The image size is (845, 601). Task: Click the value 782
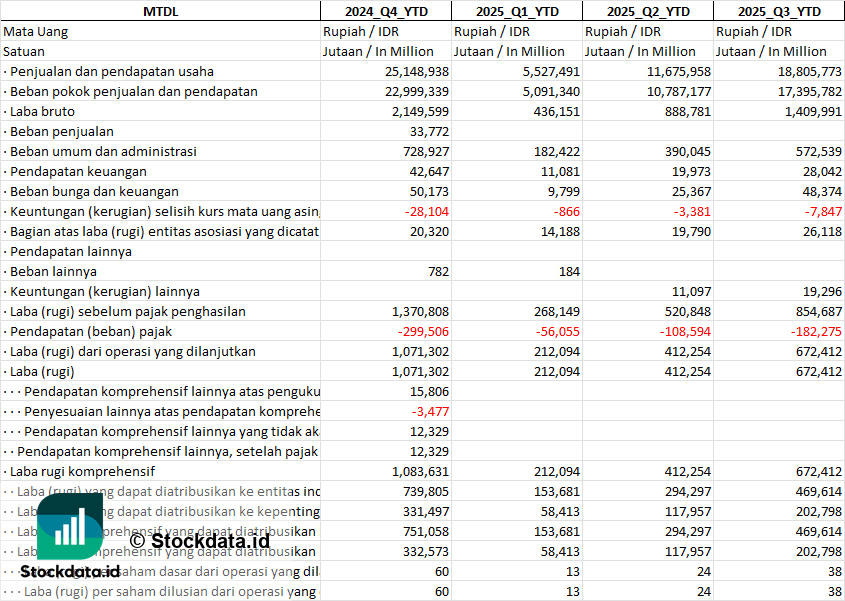pos(438,271)
